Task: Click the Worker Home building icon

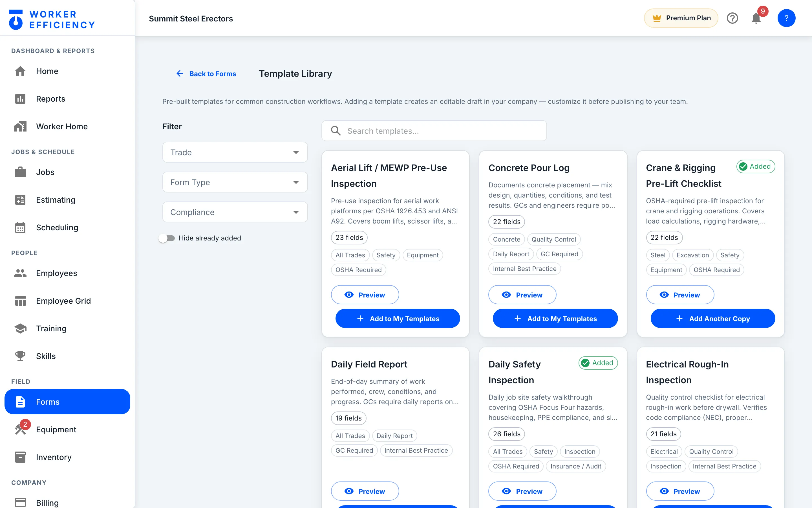Action: pyautogui.click(x=20, y=126)
